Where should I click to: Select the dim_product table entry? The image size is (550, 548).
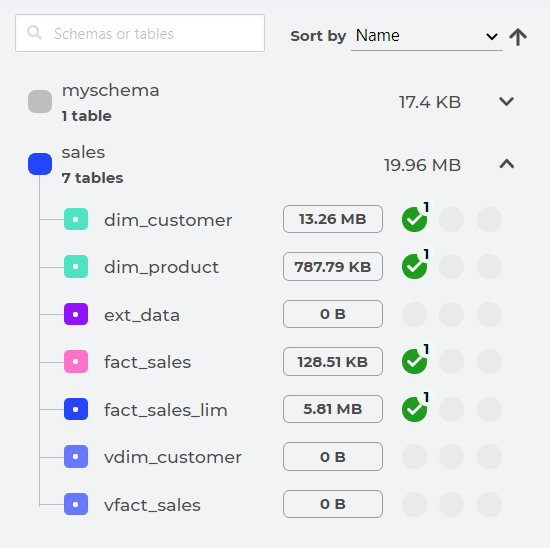click(161, 267)
